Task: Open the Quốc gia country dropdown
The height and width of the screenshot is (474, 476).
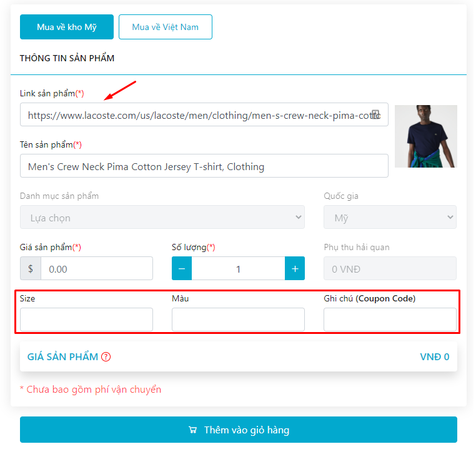Action: (390, 218)
